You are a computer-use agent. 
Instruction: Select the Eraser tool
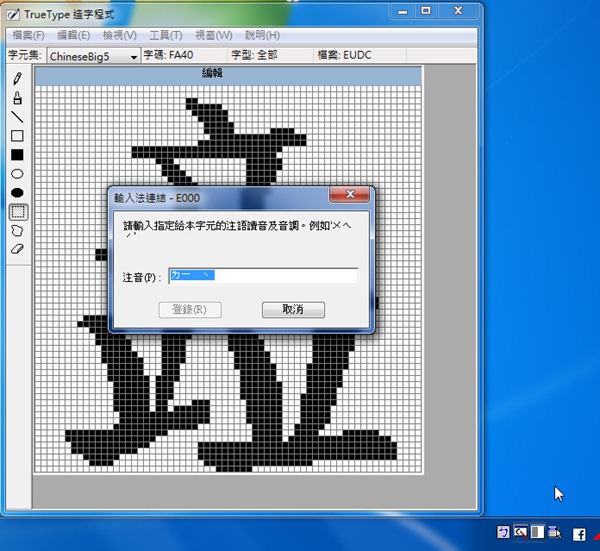[17, 249]
